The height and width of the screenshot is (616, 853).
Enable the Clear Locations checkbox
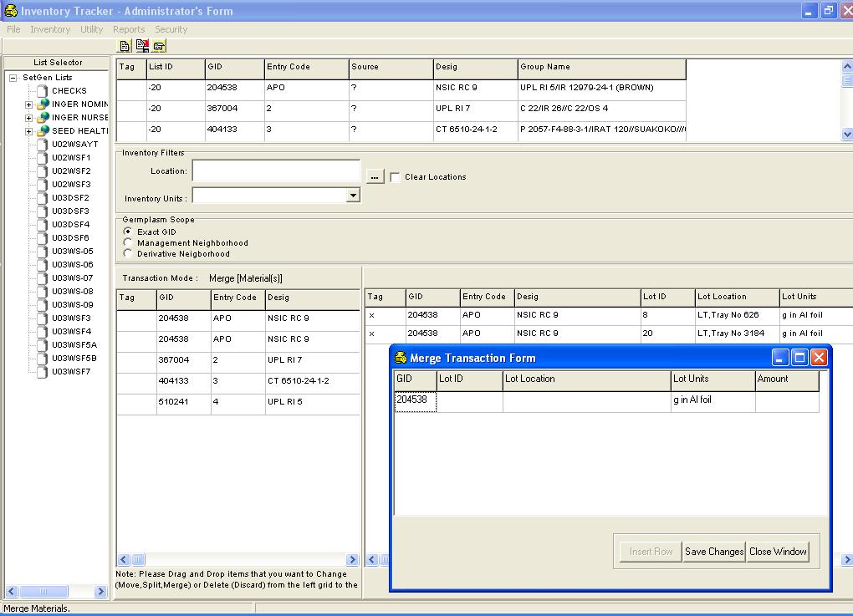(x=395, y=177)
